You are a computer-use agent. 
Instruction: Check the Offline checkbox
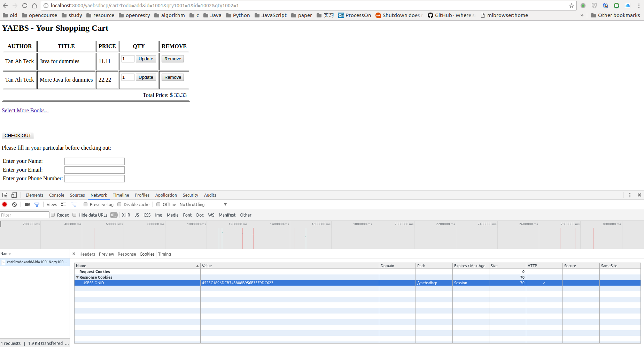(158, 204)
